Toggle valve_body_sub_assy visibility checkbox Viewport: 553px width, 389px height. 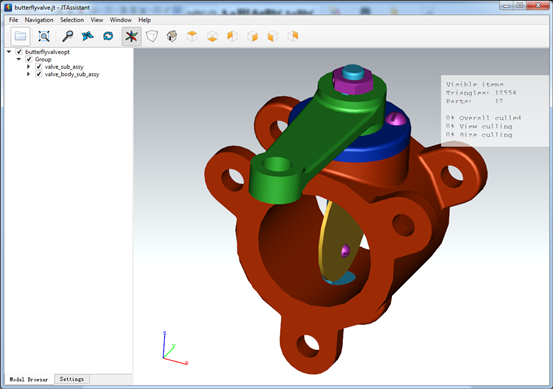[39, 74]
